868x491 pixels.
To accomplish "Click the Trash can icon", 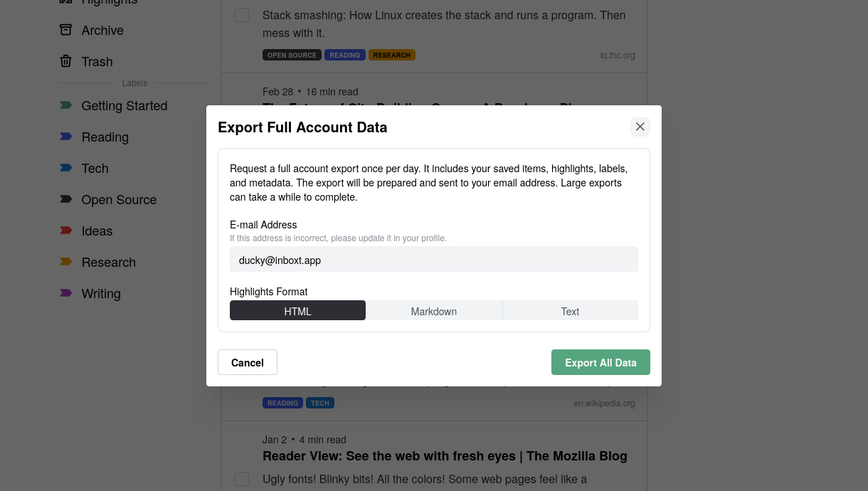I will tap(65, 61).
